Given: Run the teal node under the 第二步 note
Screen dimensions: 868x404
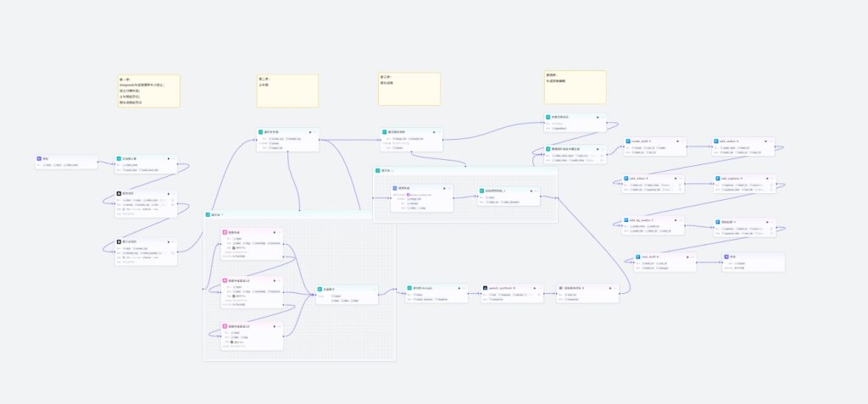Looking at the screenshot, I should click(309, 132).
